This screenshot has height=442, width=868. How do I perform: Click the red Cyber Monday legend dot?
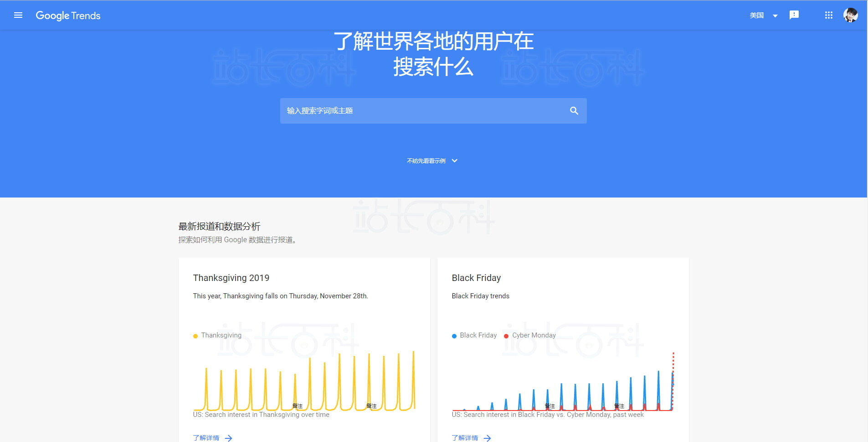506,336
